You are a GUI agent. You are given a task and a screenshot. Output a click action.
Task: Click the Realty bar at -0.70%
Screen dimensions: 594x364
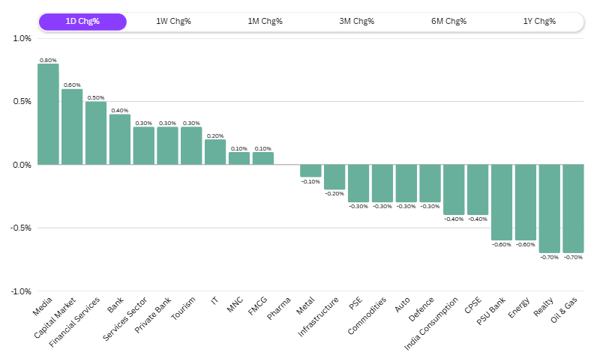550,208
